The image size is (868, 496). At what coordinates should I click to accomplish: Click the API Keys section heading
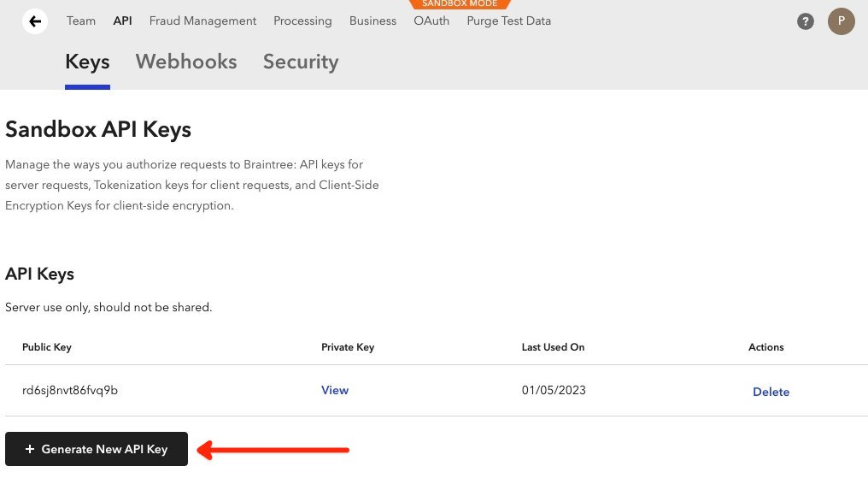(x=39, y=274)
